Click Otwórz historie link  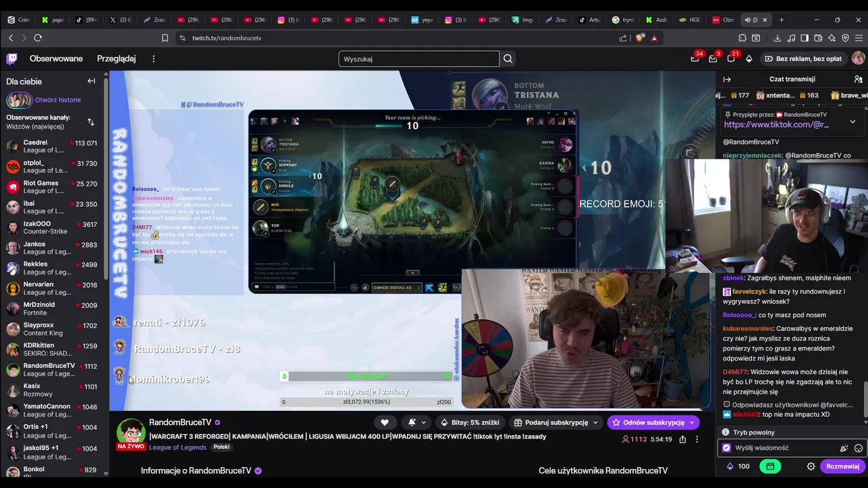pyautogui.click(x=58, y=100)
